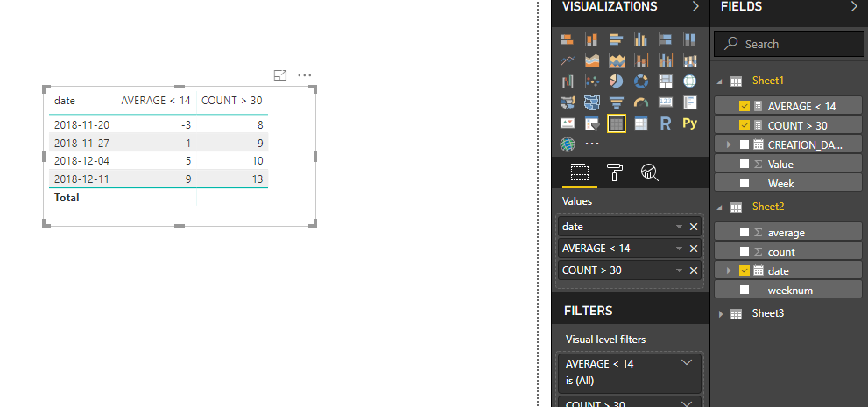Select the Card visualization
The height and width of the screenshot is (407, 868).
[666, 102]
